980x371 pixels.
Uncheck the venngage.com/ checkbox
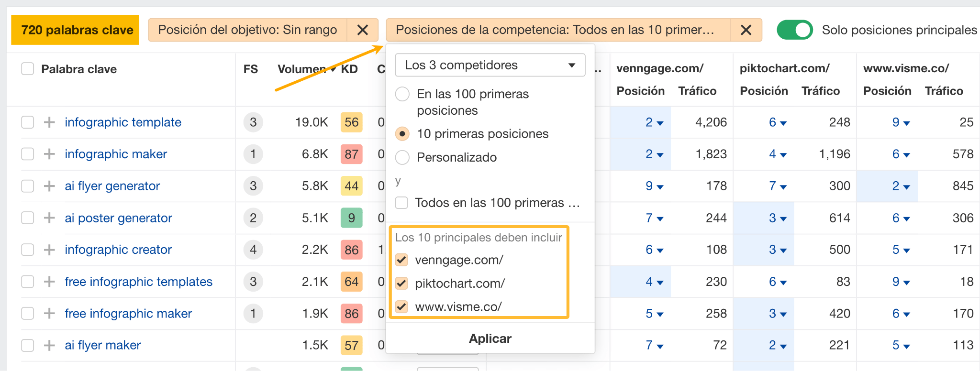click(402, 260)
